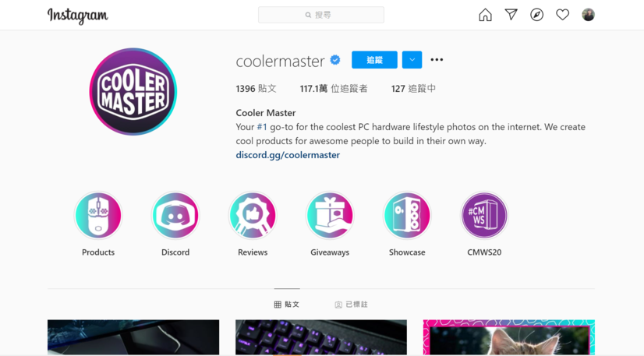644x356 pixels.
Task: Open the three-dot more options menu
Action: tap(437, 60)
